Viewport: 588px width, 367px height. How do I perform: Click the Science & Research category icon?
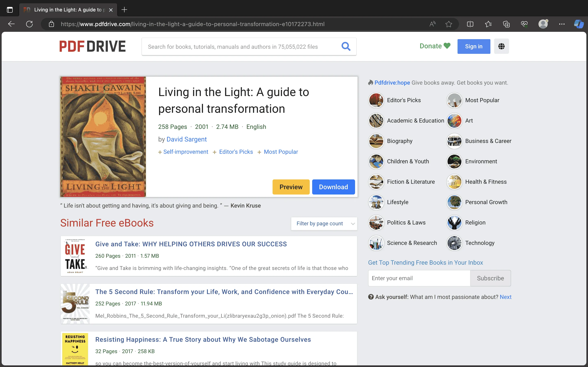(376, 243)
